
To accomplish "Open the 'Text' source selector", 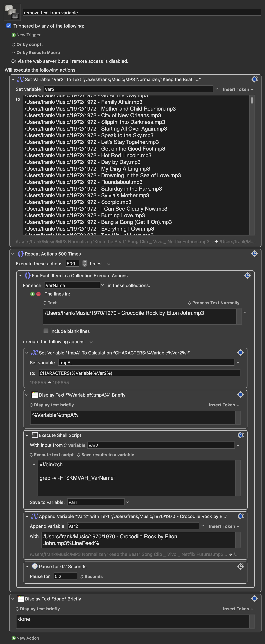I will pos(50,303).
